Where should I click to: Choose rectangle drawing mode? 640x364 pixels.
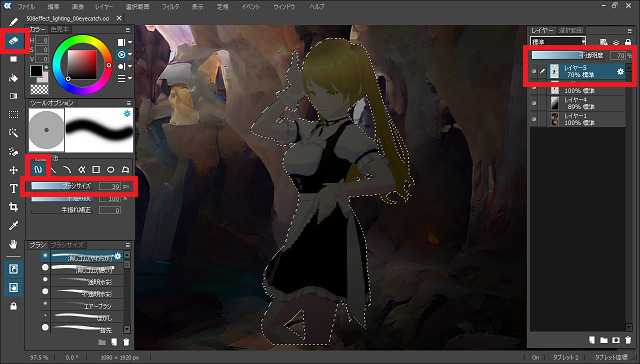96,169
